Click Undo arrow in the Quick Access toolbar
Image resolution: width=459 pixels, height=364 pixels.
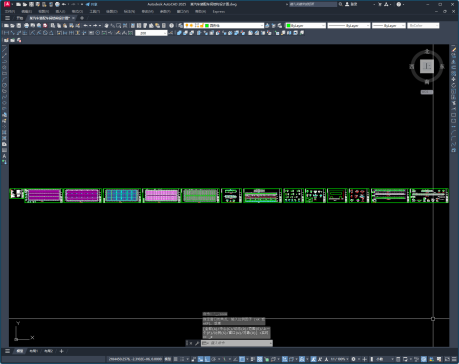[x=64, y=5]
